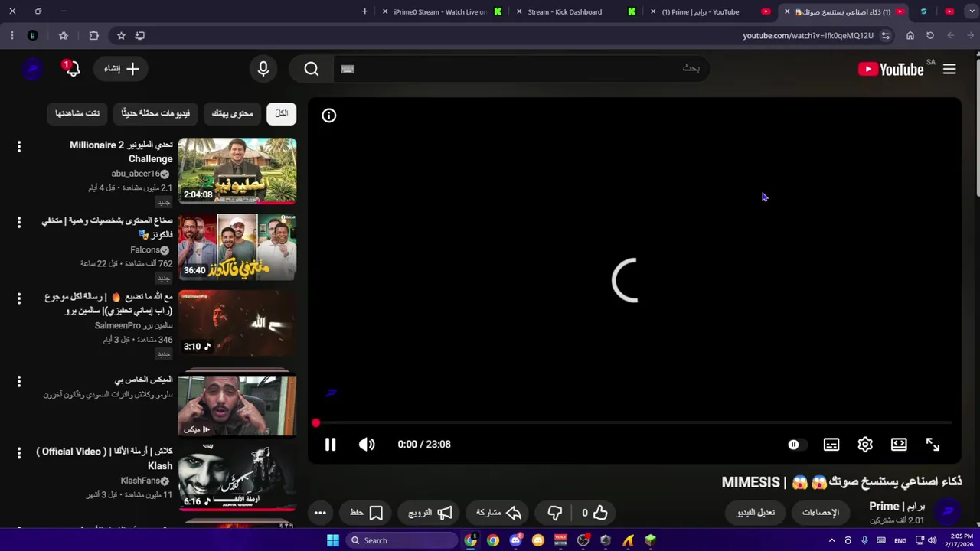Select the الكل filter chip

click(282, 113)
